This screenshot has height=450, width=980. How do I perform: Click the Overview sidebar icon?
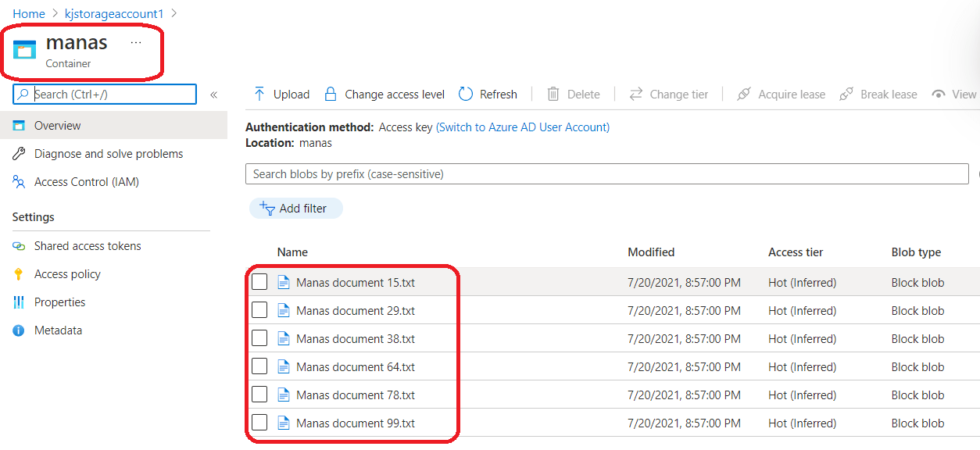point(19,125)
